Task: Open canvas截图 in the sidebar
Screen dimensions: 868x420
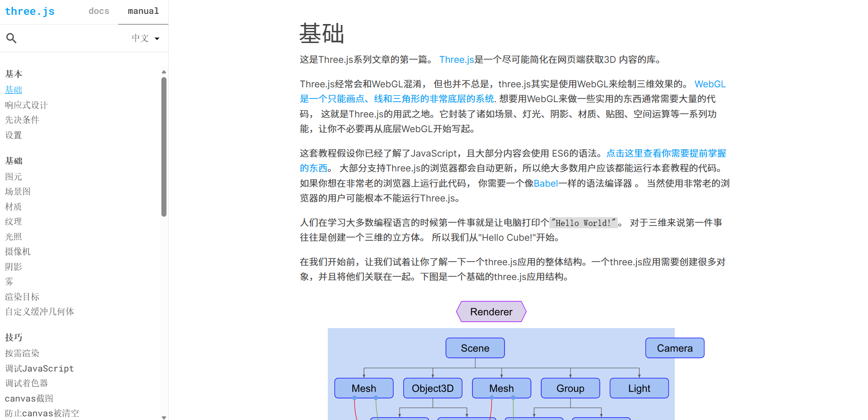Action: click(29, 398)
